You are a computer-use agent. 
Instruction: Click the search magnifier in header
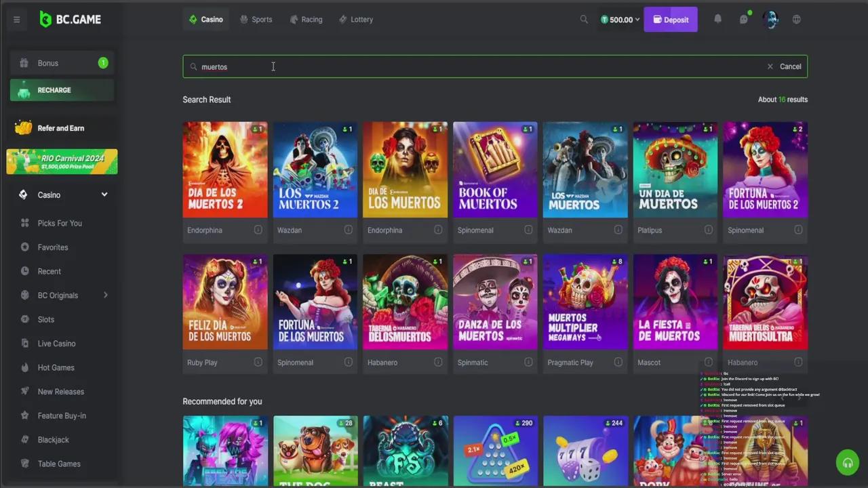(584, 20)
